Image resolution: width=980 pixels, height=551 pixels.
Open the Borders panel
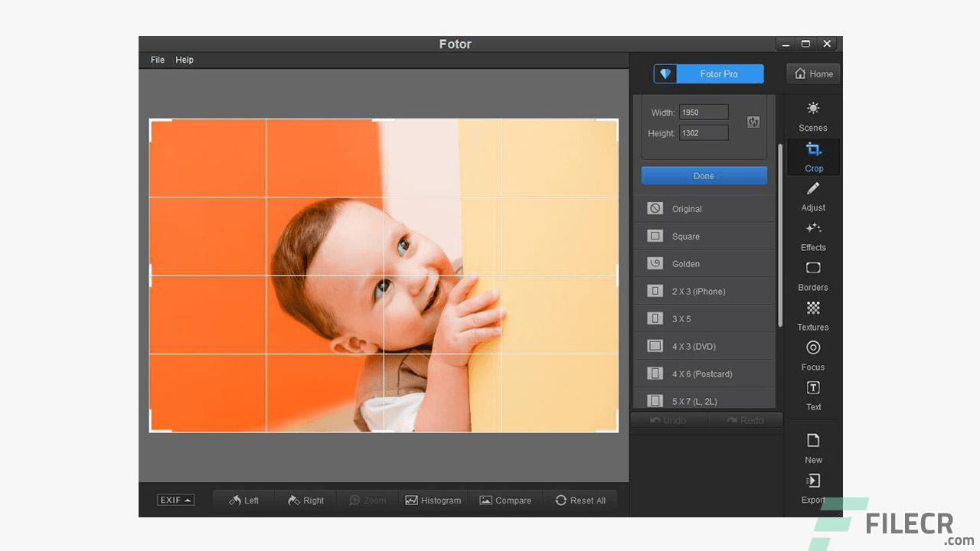point(812,276)
